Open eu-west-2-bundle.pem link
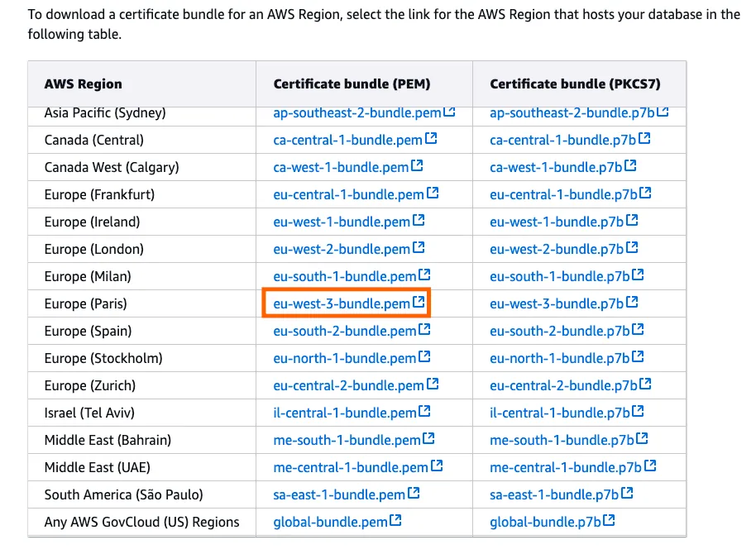 (x=348, y=249)
